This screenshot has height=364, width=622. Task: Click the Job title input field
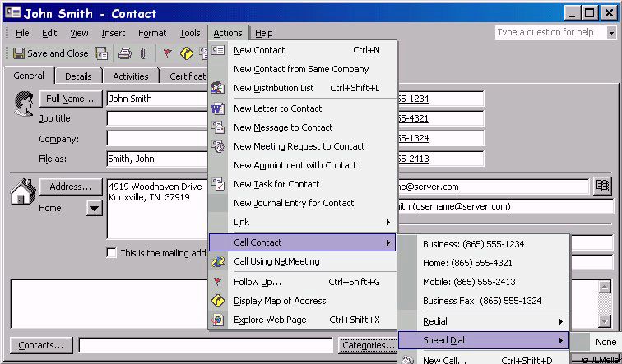157,118
